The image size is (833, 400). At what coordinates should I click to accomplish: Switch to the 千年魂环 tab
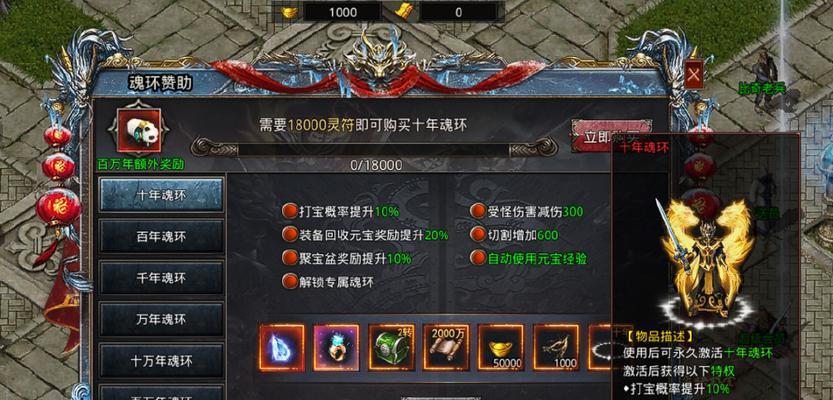162,278
